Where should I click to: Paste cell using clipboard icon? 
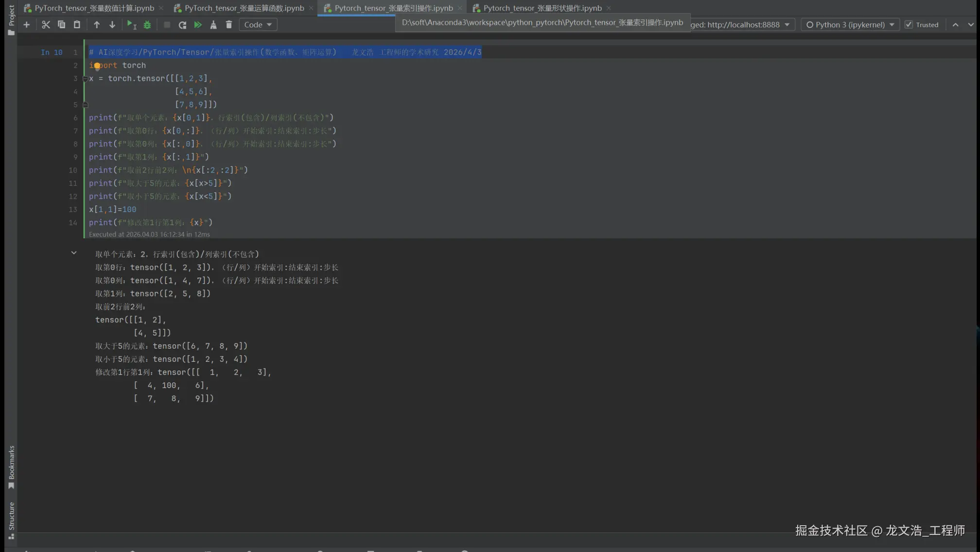click(x=77, y=25)
